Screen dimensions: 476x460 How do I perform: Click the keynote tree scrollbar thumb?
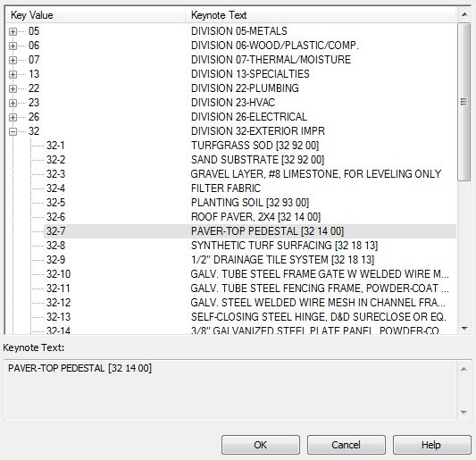[463, 102]
